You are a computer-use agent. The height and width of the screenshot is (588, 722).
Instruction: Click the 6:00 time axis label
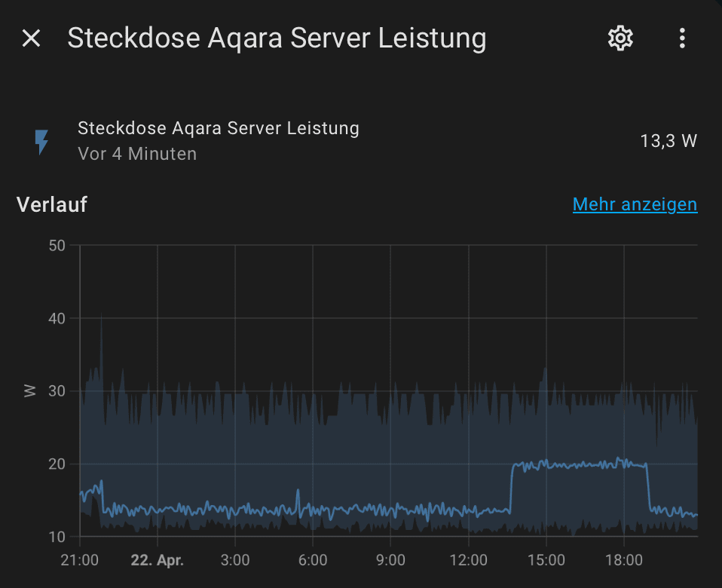[x=313, y=560]
